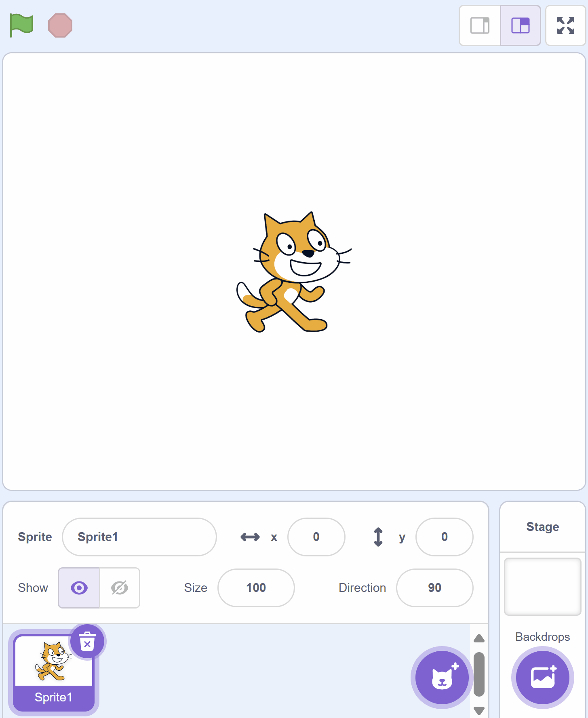Viewport: 588px width, 718px height.
Task: Click the sprite name field Sprite1
Action: [x=139, y=537]
